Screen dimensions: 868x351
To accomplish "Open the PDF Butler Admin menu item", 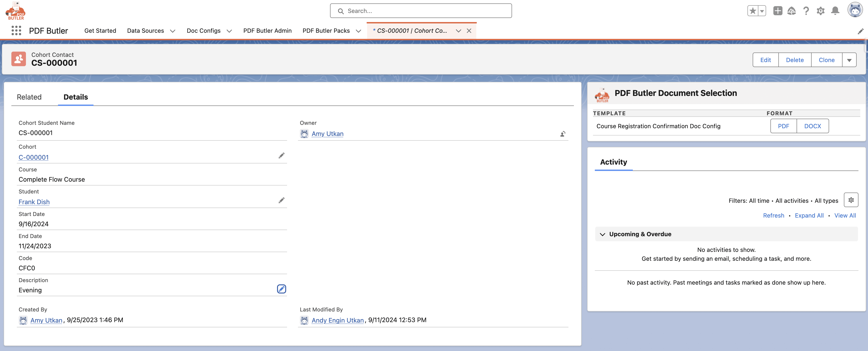I will point(267,31).
